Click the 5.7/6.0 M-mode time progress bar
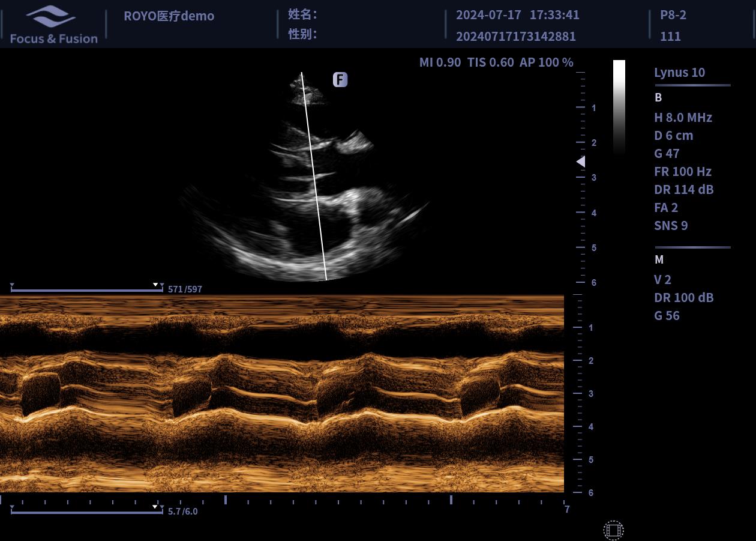The height and width of the screenshot is (541, 756). 86,513
